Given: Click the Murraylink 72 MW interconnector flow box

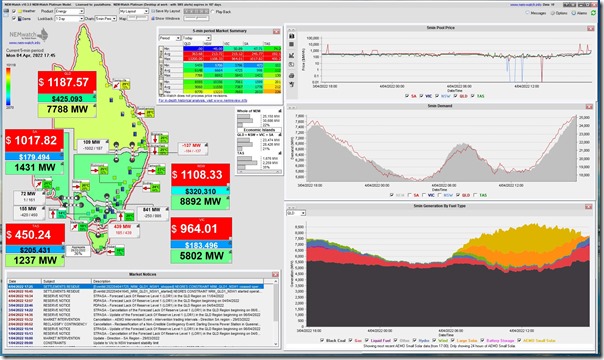Looking at the screenshot, I should (x=29, y=197).
